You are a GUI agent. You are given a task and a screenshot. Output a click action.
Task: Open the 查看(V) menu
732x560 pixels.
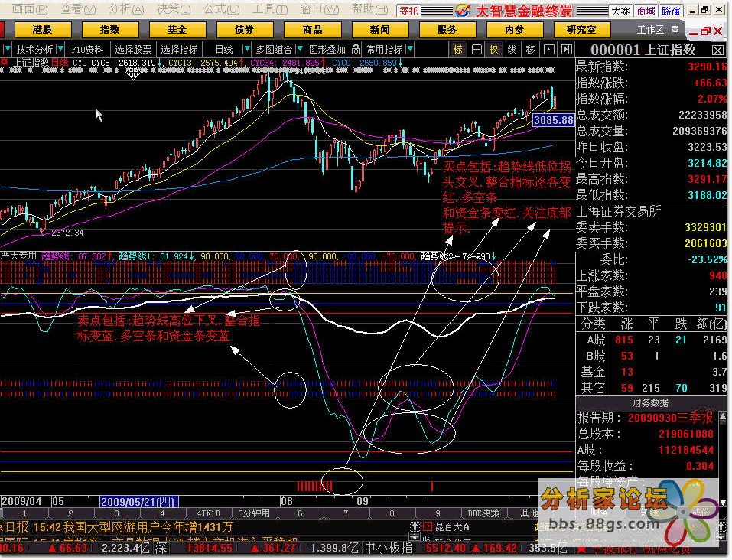[x=78, y=9]
